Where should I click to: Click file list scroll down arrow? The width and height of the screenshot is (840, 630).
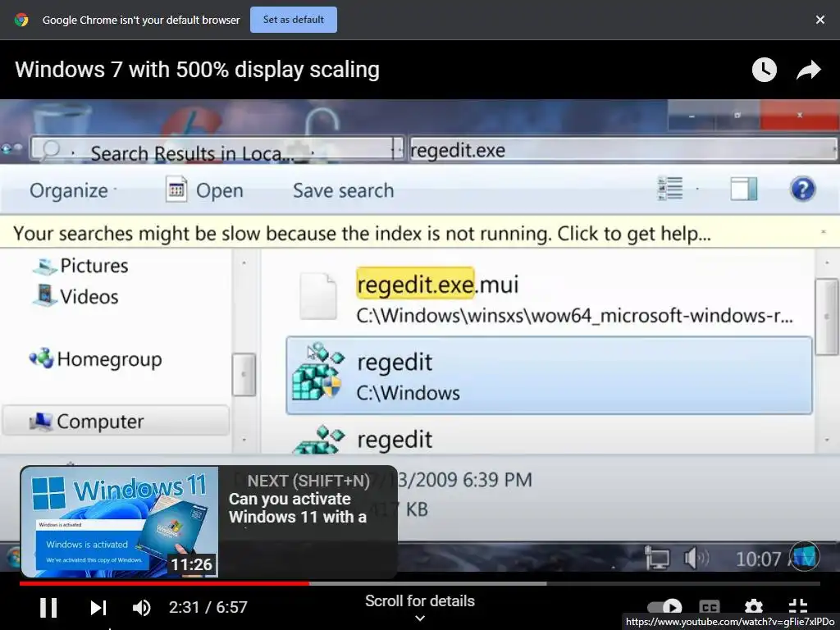(827, 441)
